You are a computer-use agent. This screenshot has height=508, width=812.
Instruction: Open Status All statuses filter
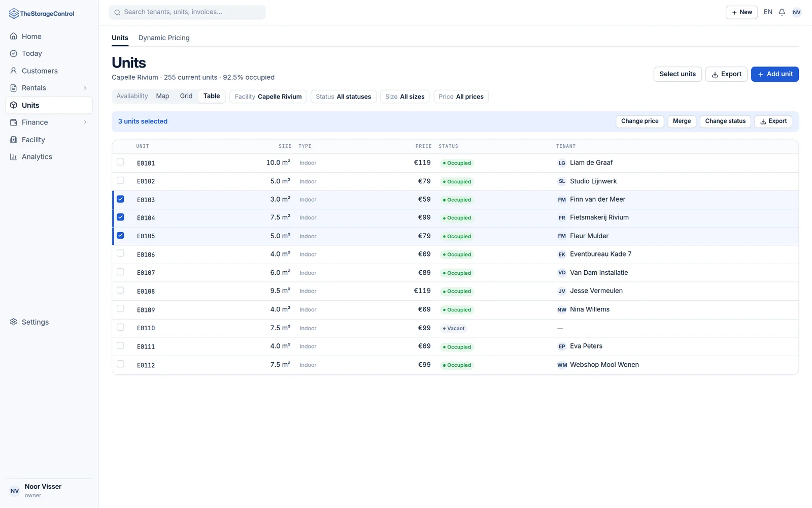344,97
